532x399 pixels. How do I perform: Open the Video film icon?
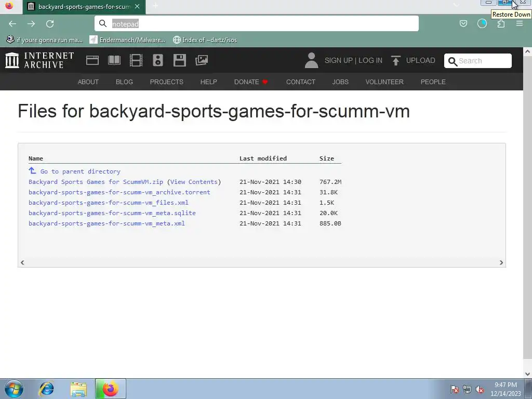[x=136, y=60]
